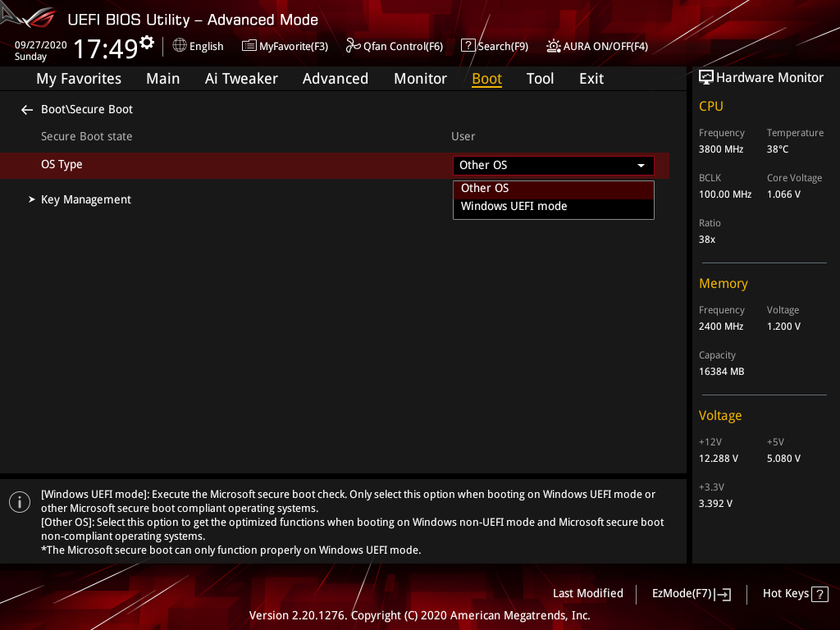
Task: Click the back arrow to Boot menu
Action: coord(27,110)
